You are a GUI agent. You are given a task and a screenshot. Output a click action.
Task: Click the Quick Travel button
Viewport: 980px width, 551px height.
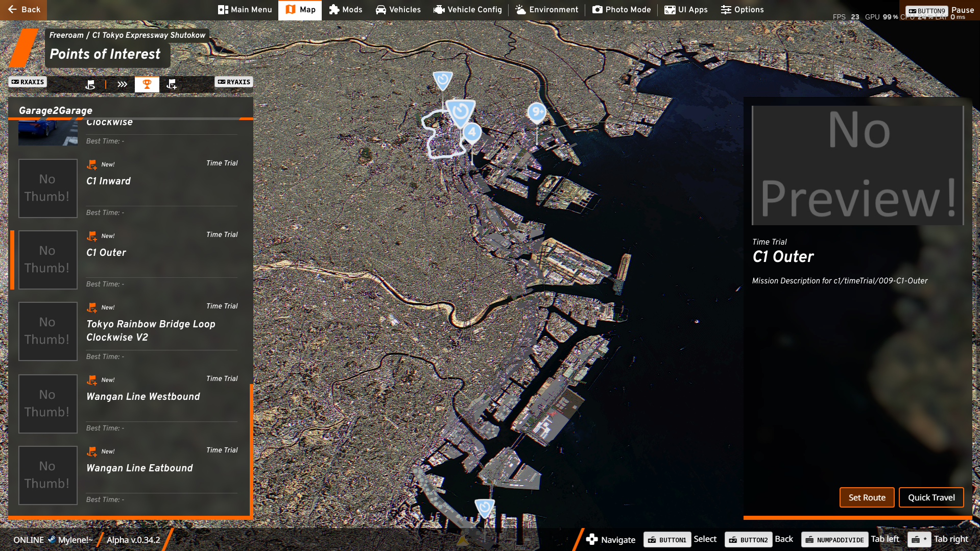coord(931,497)
